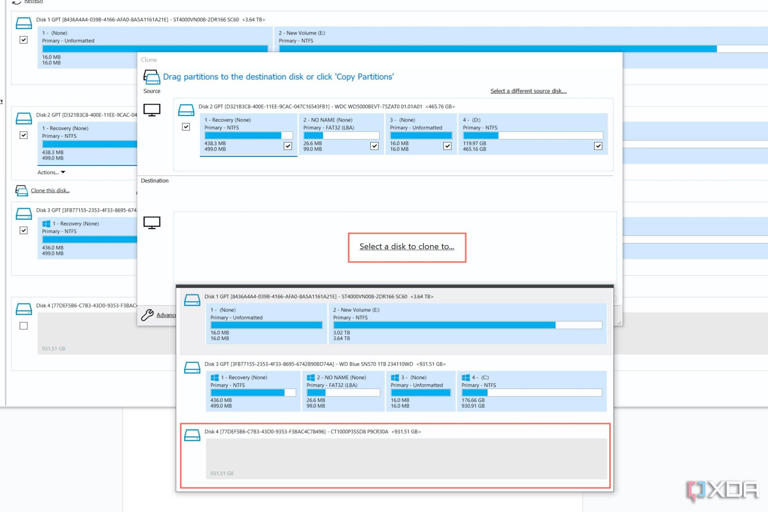
Task: Click background Disk 2 '1 - Recovery (None)' partition
Action: pyautogui.click(x=88, y=144)
